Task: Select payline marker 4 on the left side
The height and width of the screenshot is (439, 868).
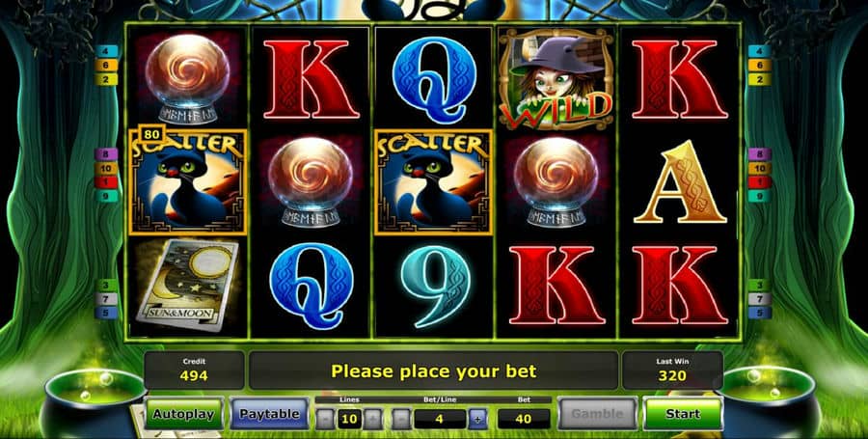Action: pos(106,51)
